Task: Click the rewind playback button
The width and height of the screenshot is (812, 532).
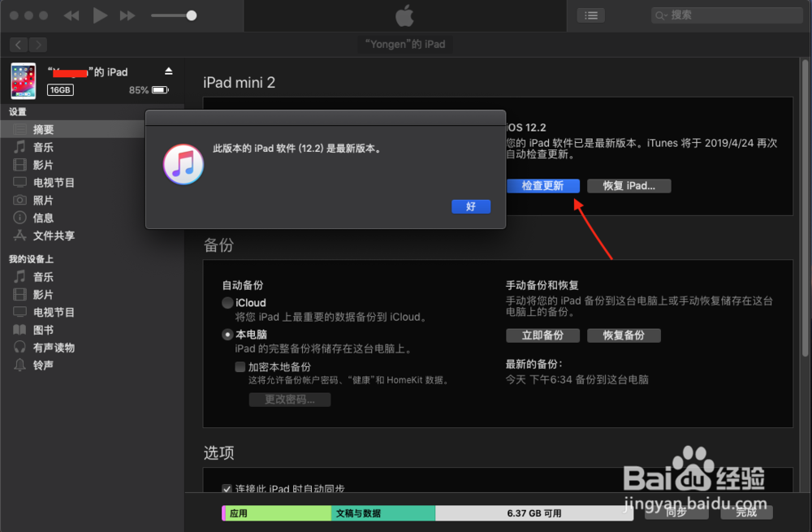Action: click(71, 15)
